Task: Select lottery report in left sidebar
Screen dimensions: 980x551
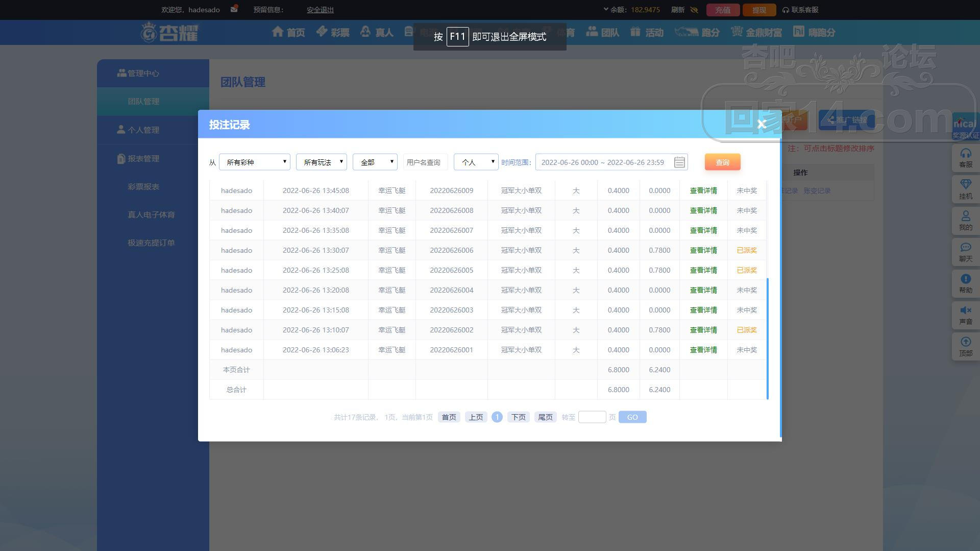Action: (143, 186)
